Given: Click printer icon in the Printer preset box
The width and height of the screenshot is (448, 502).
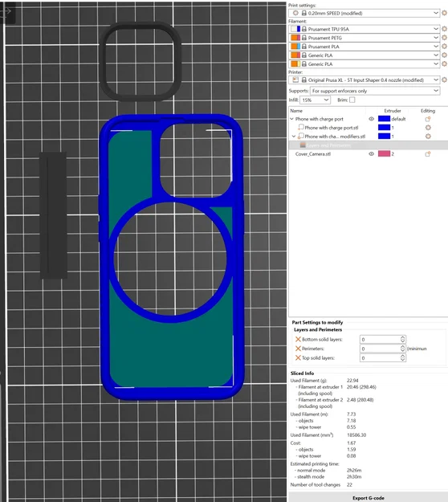Looking at the screenshot, I should 295,80.
